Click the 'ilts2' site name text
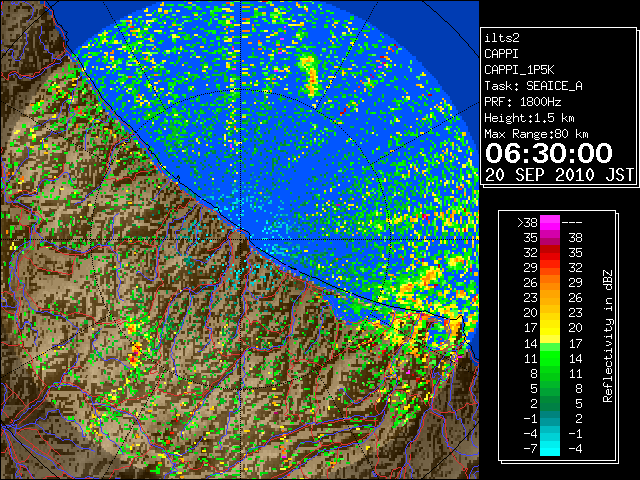The height and width of the screenshot is (480, 640). (x=502, y=38)
